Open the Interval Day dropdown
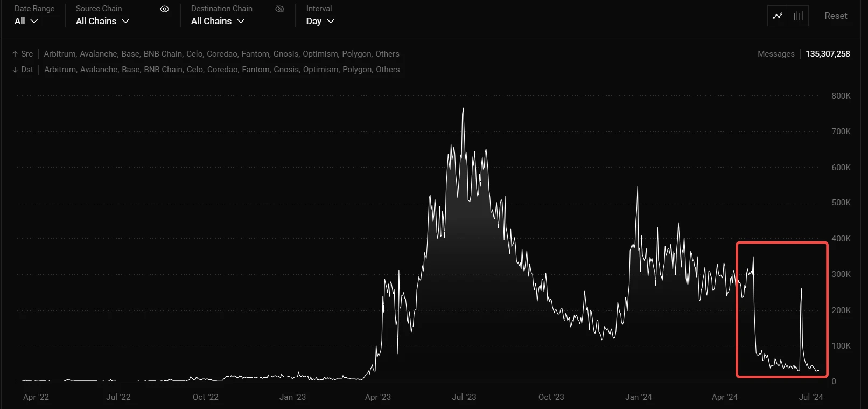Screen dimensions: 868x409 click(x=320, y=21)
